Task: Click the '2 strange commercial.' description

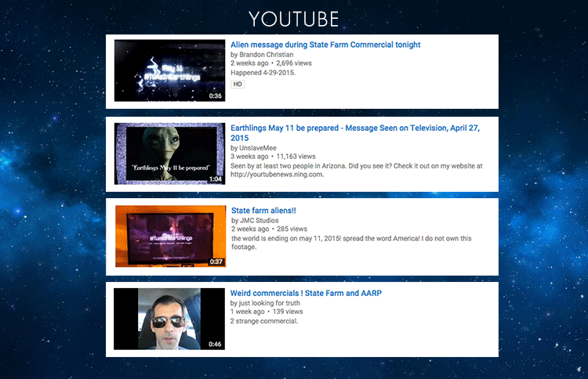Action: pos(264,321)
